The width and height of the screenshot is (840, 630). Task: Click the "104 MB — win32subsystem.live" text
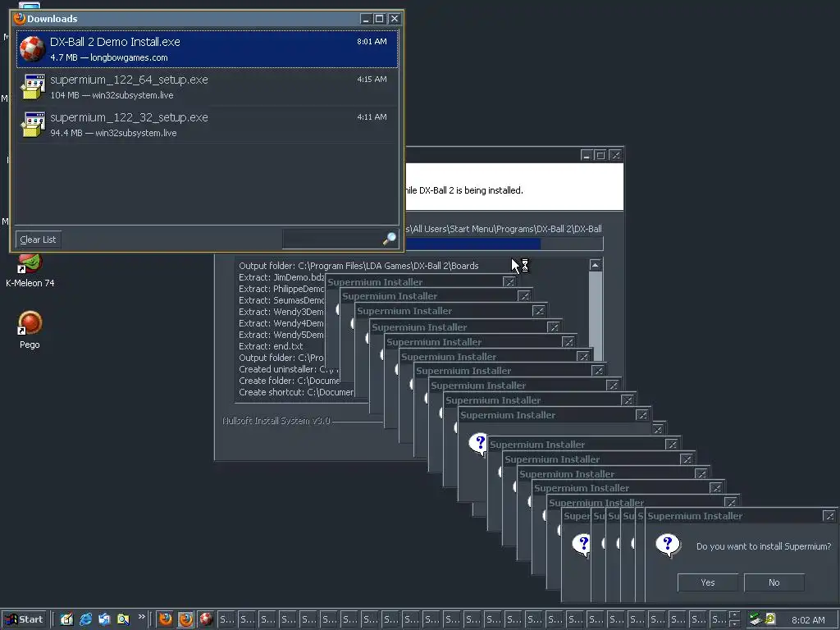click(x=112, y=95)
